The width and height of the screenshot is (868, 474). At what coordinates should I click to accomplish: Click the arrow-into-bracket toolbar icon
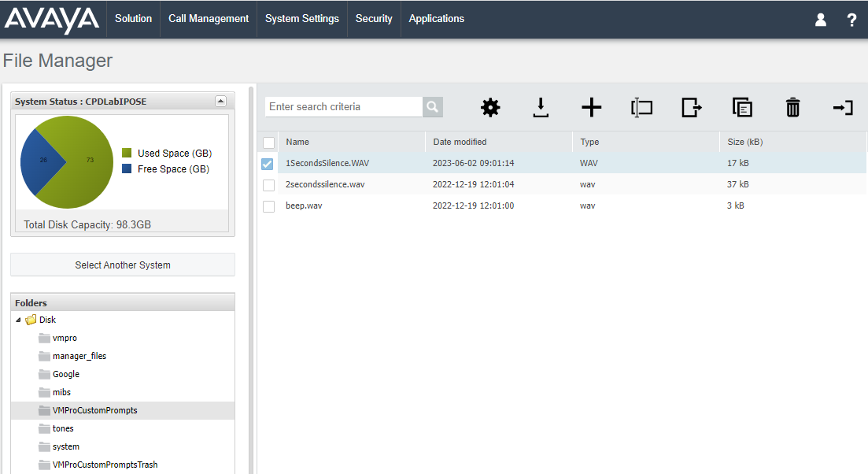(x=843, y=107)
